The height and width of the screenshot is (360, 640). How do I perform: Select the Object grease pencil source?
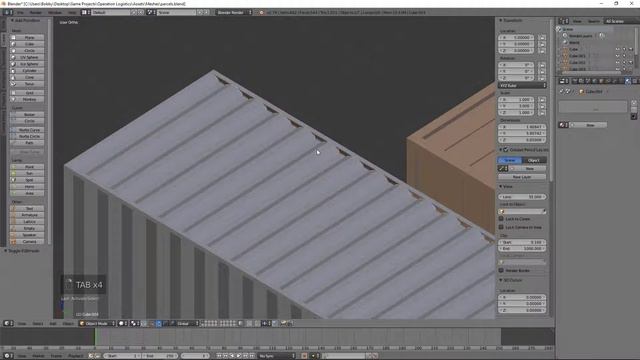click(x=534, y=160)
